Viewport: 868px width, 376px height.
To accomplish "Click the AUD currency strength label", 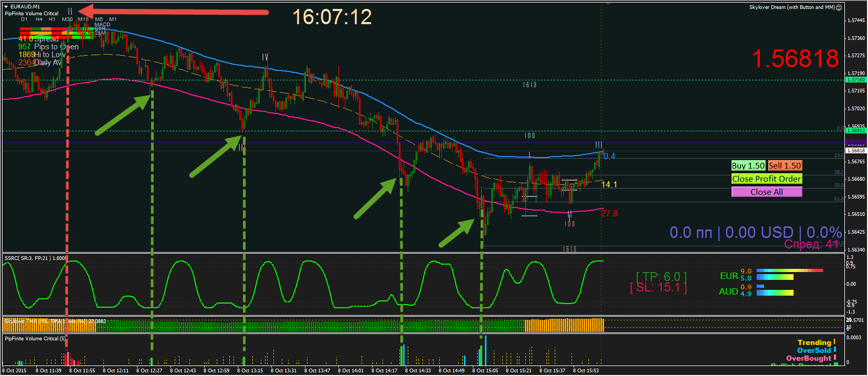I will 728,291.
